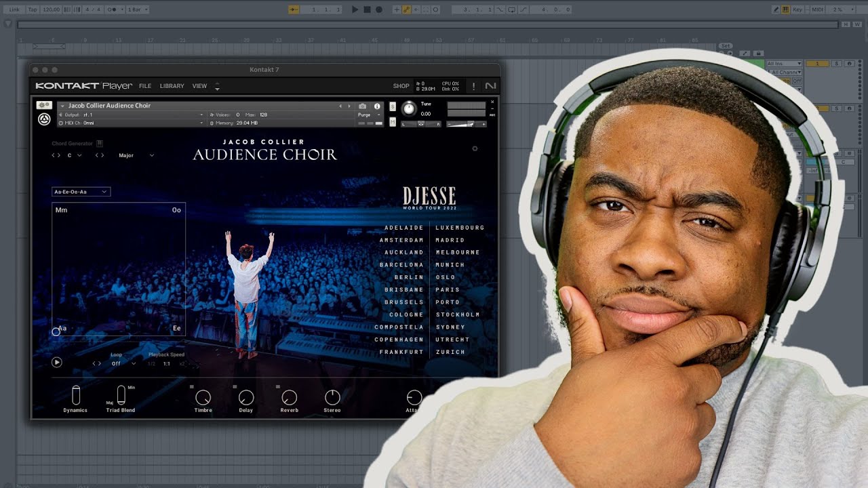
Task: Click the Timbre knob
Action: coord(203,397)
